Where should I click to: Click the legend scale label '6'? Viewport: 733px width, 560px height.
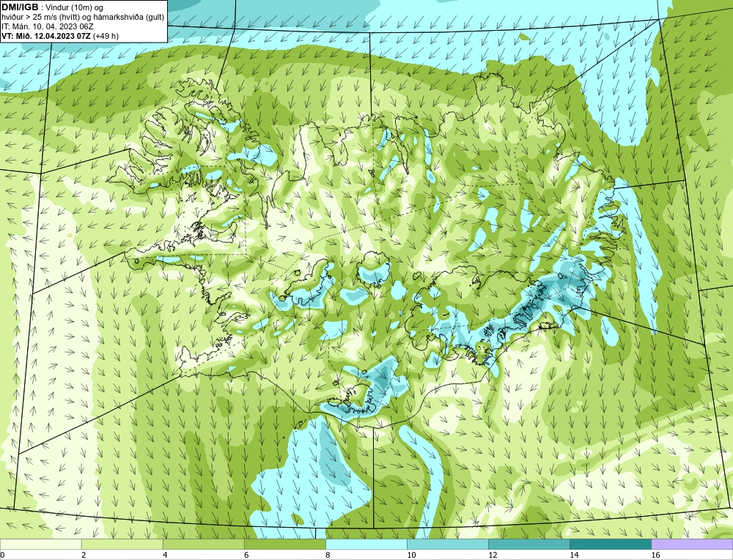pyautogui.click(x=246, y=555)
